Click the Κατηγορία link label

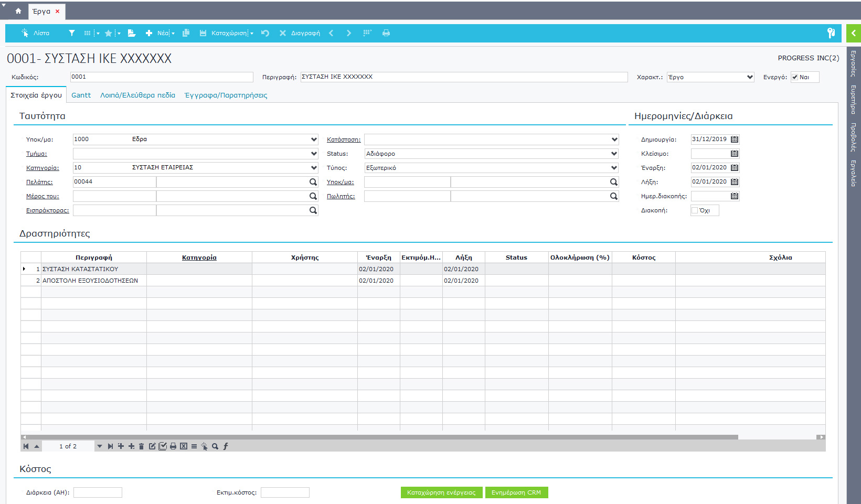(x=42, y=168)
